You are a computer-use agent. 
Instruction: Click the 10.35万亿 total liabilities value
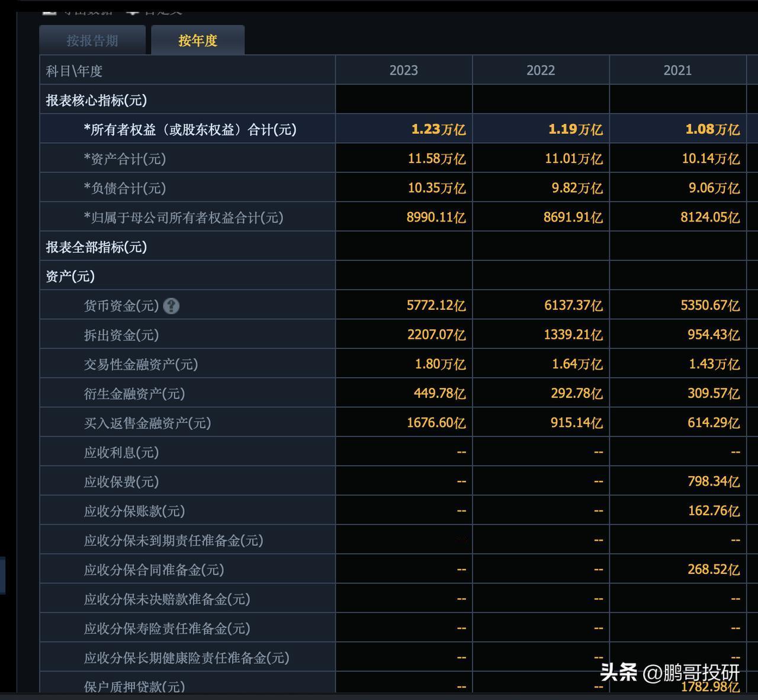coord(436,188)
